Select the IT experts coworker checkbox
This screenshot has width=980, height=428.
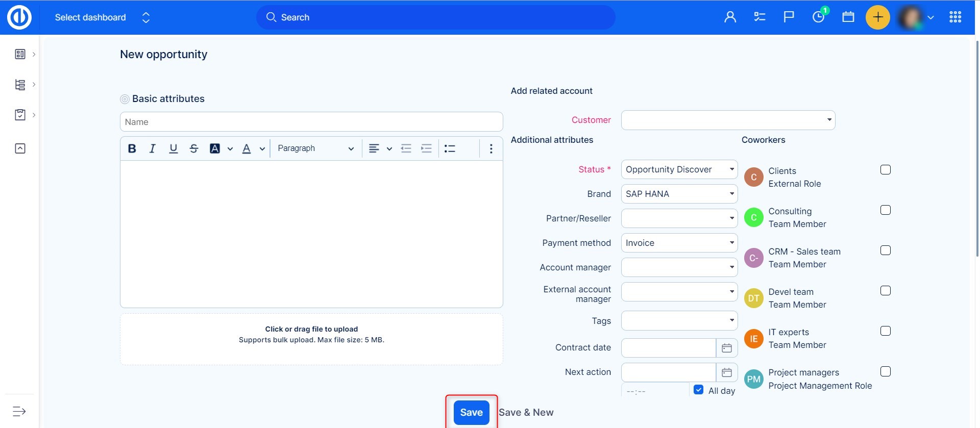click(x=886, y=331)
